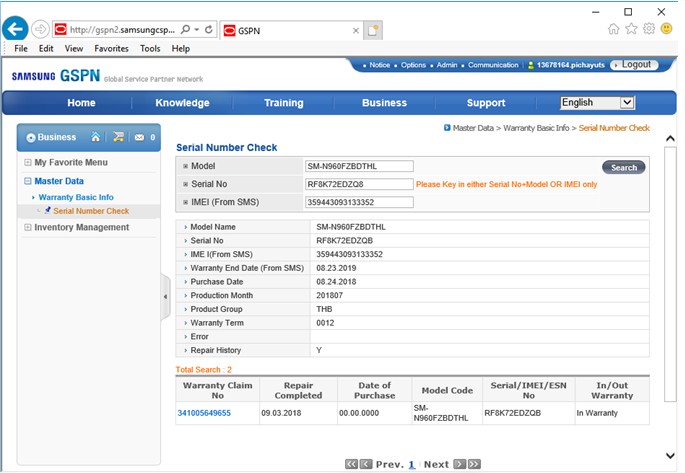
Task: Click the Business panel home icon
Action: click(95, 137)
